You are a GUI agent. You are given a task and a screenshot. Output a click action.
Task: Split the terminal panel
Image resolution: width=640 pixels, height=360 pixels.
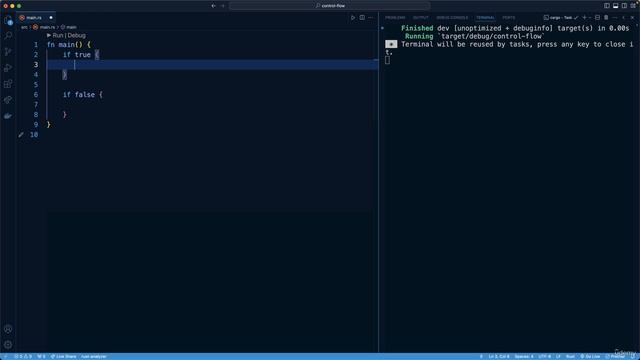point(597,18)
